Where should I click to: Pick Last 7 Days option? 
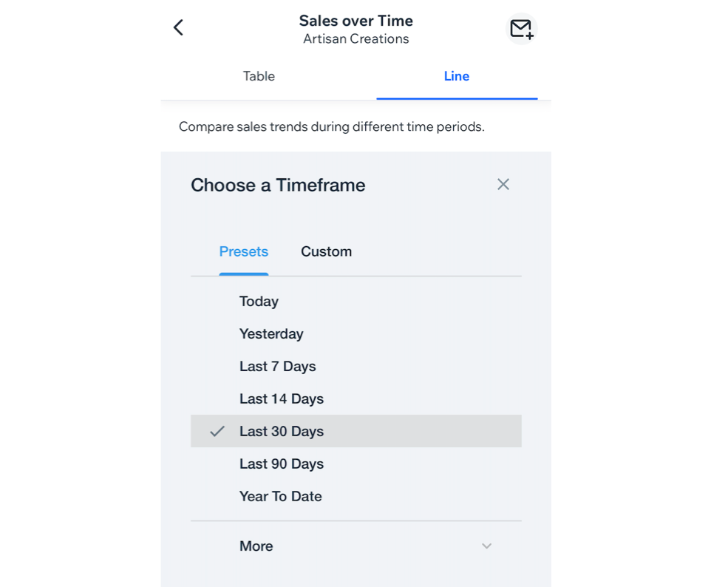pyautogui.click(x=277, y=367)
